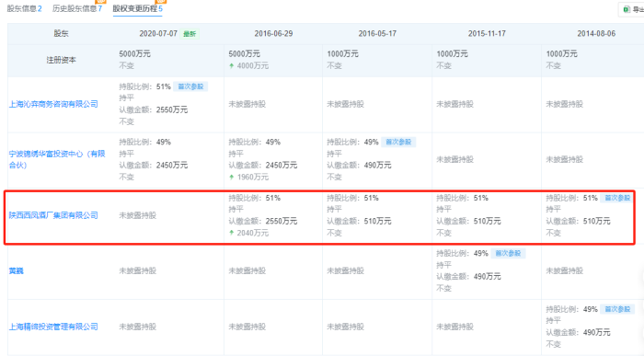The width and height of the screenshot is (644, 356).
Task: Click the green up arrow beside 1960万元
Action: [x=232, y=177]
